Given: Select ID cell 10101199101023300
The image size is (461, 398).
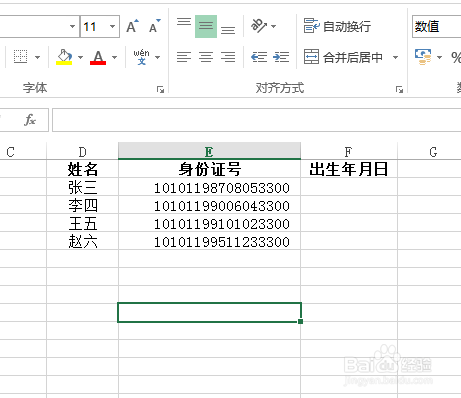Looking at the screenshot, I should pyautogui.click(x=209, y=223).
